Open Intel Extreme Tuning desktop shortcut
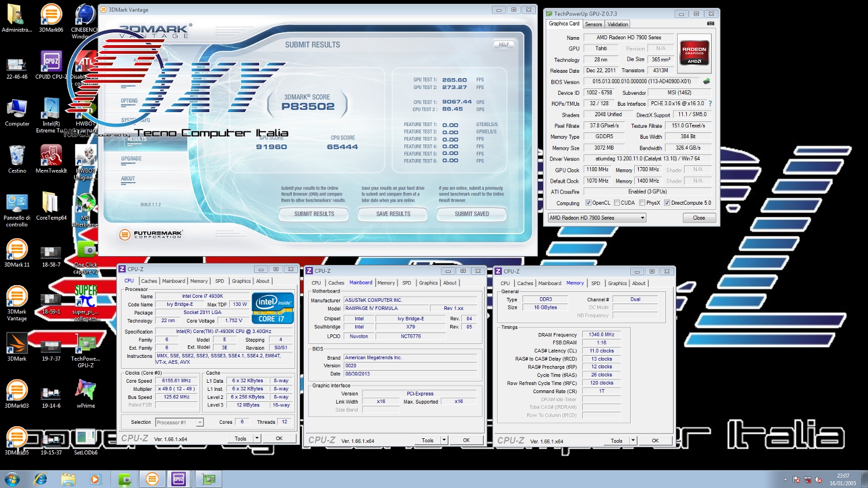 pyautogui.click(x=51, y=114)
